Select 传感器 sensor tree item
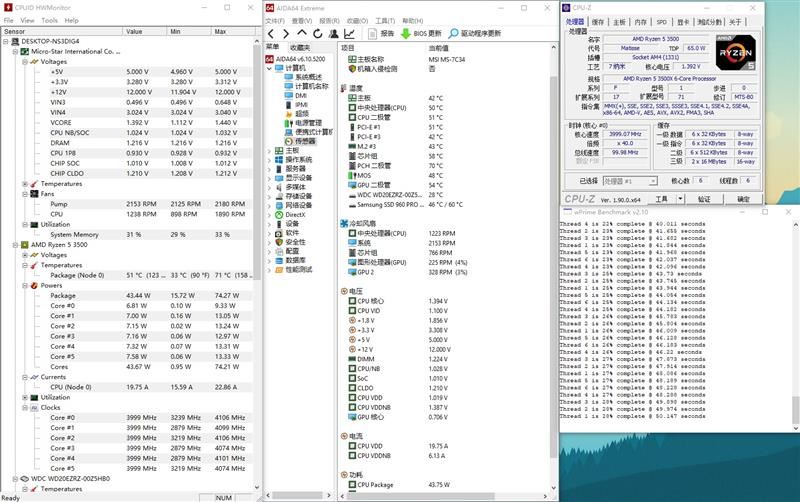 [305, 141]
